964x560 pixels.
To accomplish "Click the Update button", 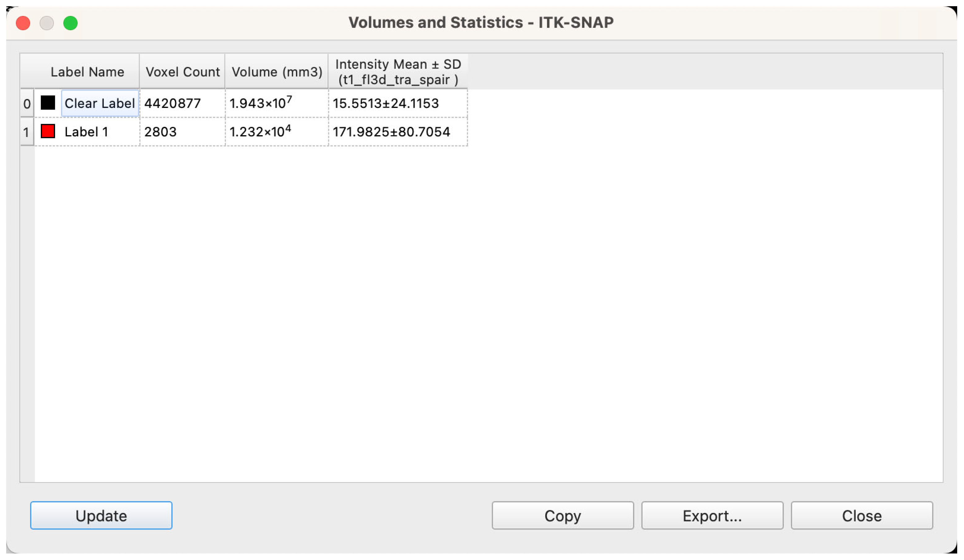I will pyautogui.click(x=101, y=516).
